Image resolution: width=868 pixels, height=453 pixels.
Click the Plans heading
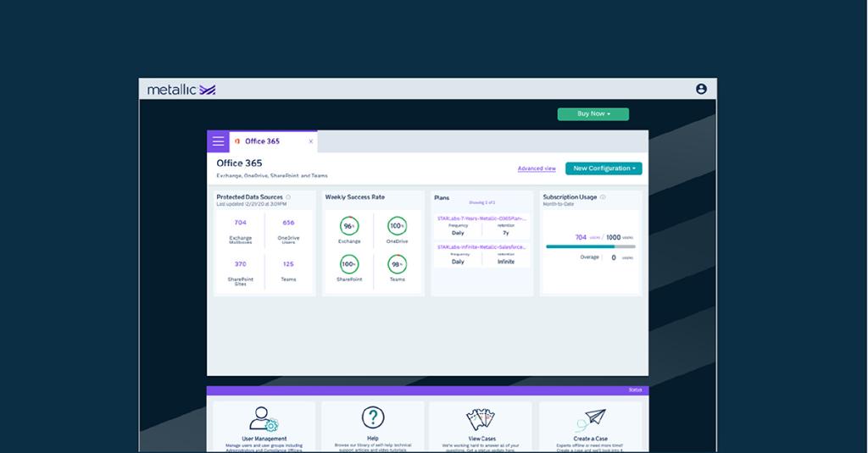tap(442, 197)
